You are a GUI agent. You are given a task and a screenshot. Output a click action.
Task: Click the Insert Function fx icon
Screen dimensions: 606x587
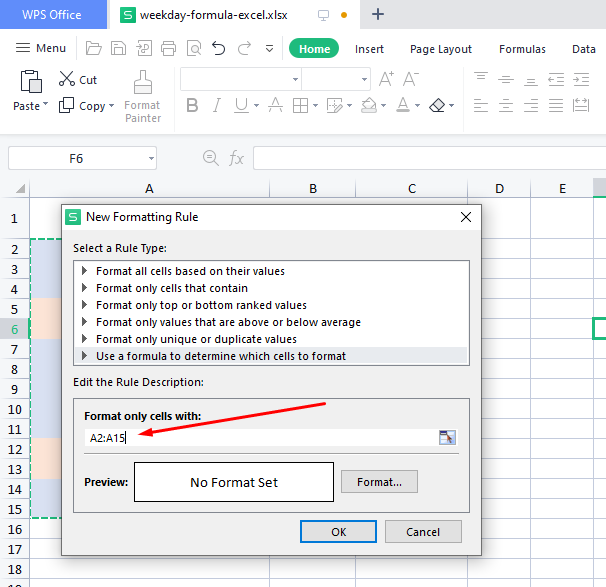[236, 158]
